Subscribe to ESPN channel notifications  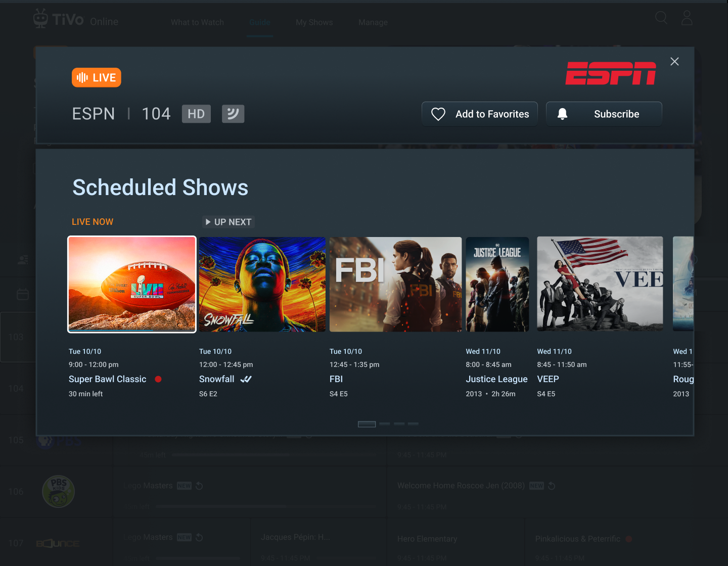click(604, 114)
